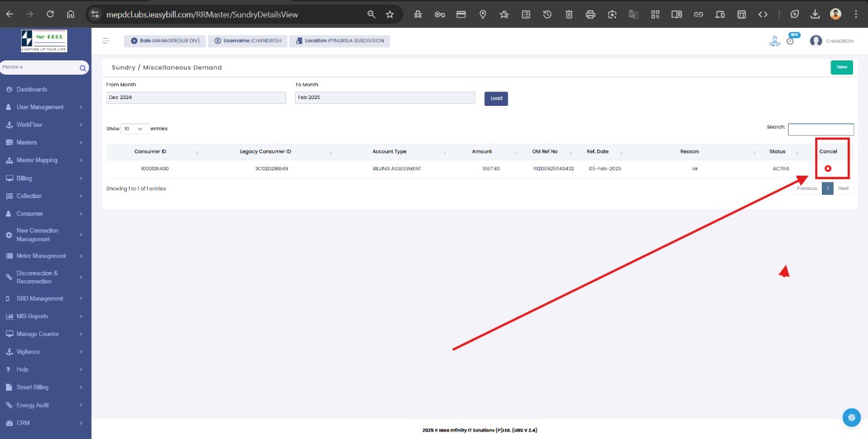Image resolution: width=868 pixels, height=439 pixels.
Task: Expand New Connection Management menu
Action: [x=45, y=235]
